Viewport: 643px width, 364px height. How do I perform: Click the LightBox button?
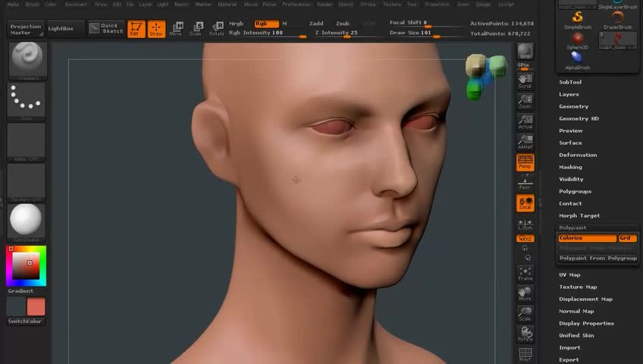pos(61,28)
